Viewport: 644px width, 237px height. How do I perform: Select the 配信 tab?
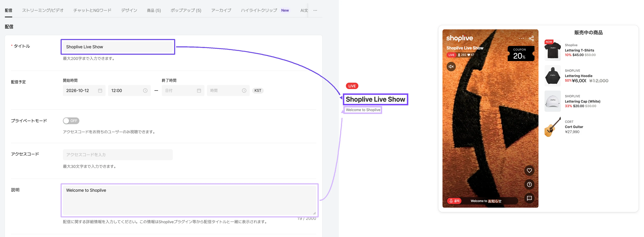click(x=9, y=10)
